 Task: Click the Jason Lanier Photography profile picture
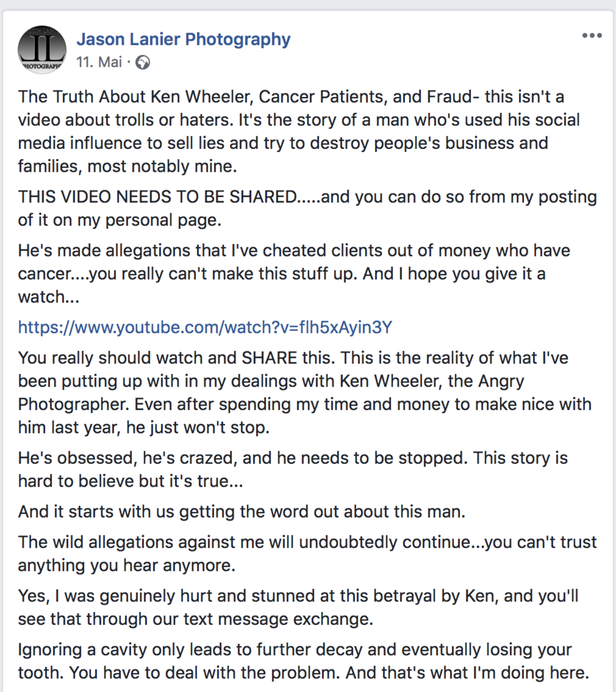43,49
